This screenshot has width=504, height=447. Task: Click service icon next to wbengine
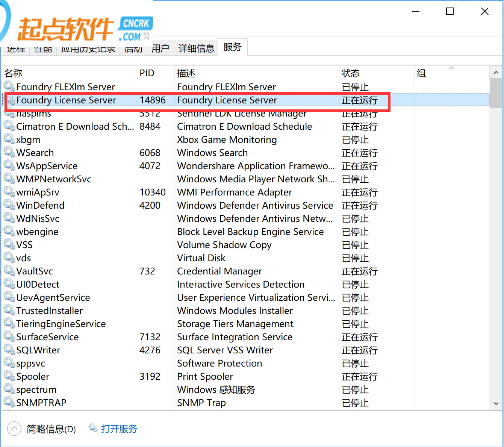pyautogui.click(x=9, y=231)
